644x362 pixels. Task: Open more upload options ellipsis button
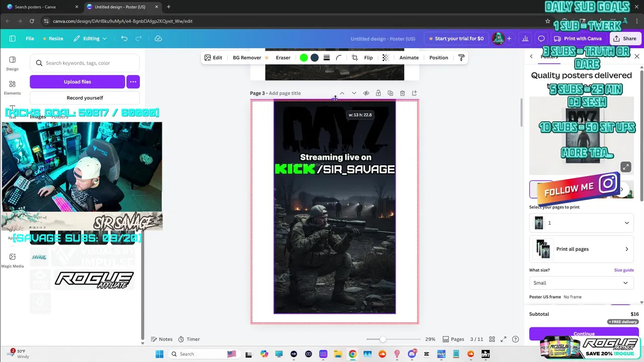(x=133, y=81)
